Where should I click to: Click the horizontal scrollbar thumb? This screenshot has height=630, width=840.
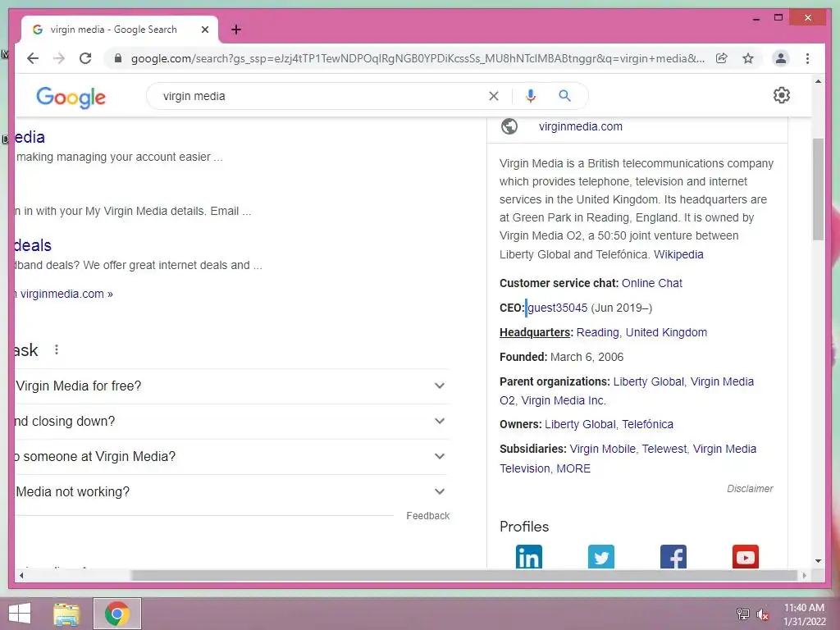point(464,575)
